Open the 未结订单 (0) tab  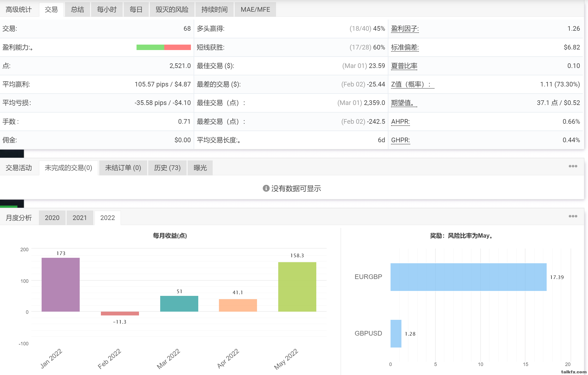[x=123, y=168]
